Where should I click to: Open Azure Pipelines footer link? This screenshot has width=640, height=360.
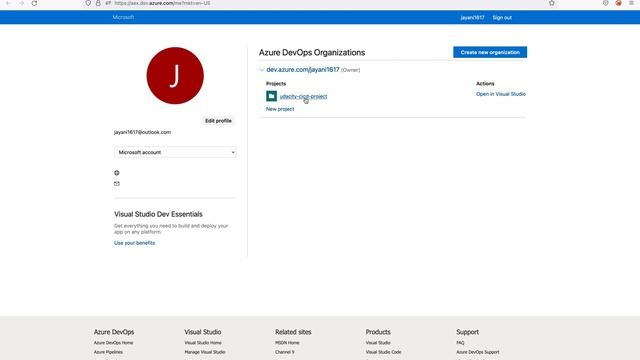(108, 352)
